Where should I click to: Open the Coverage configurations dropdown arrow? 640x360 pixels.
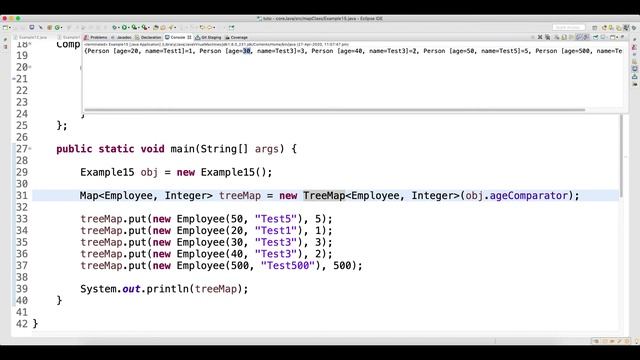[x=139, y=27]
